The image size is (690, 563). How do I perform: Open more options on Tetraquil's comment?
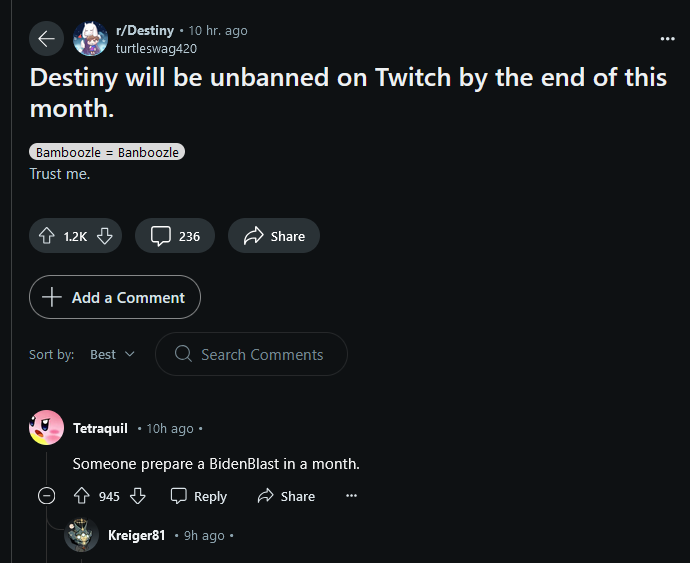coord(351,496)
